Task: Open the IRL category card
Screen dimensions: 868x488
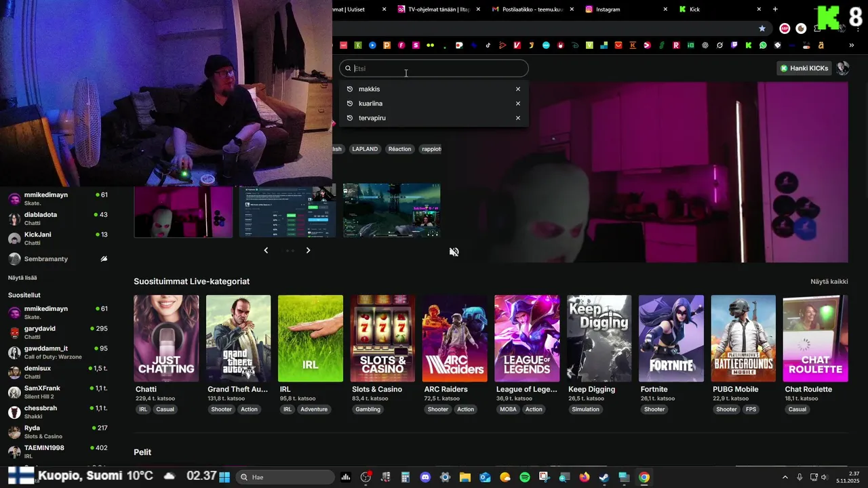Action: pos(311,338)
